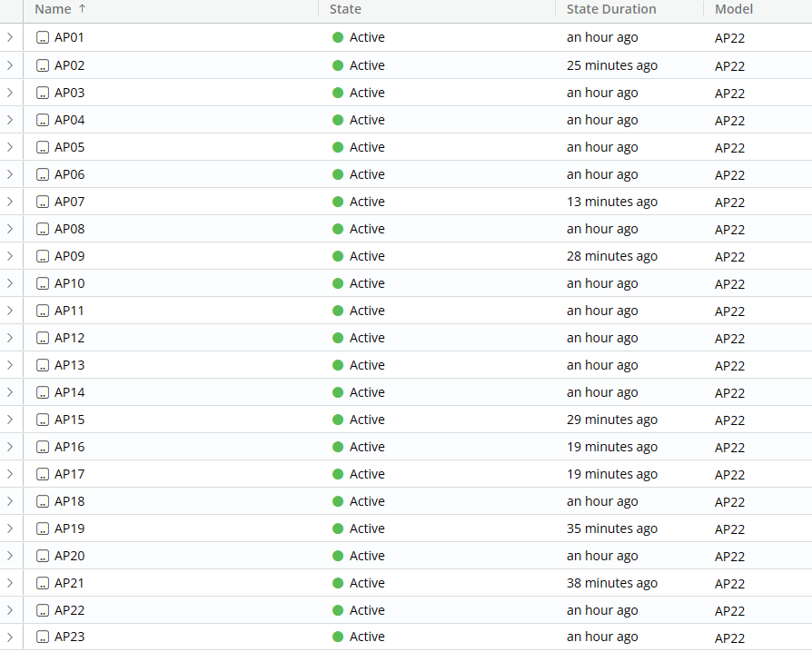Expand the AP02 row
Viewport: 812px width, 652px height.
click(x=10, y=65)
